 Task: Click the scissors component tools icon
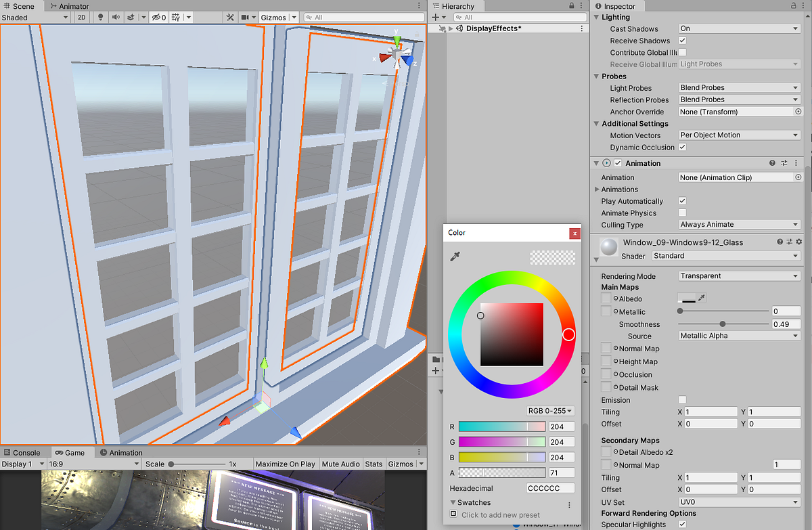[x=231, y=17]
